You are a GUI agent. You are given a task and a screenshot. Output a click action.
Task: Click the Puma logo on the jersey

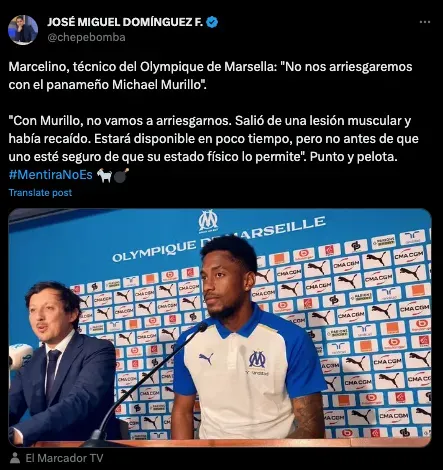click(x=206, y=358)
